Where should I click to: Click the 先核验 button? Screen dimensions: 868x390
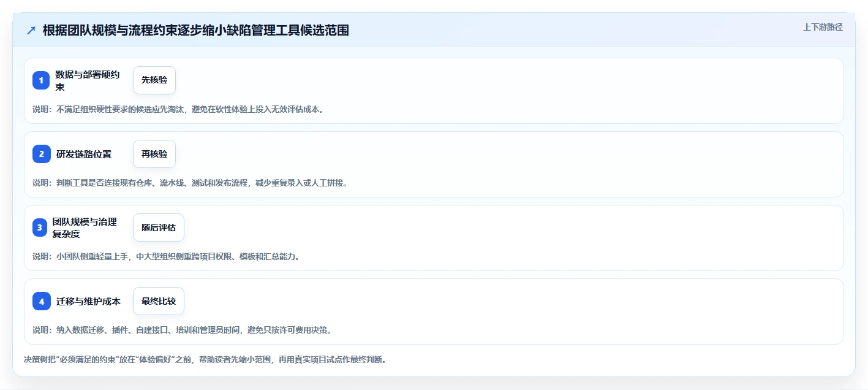154,80
